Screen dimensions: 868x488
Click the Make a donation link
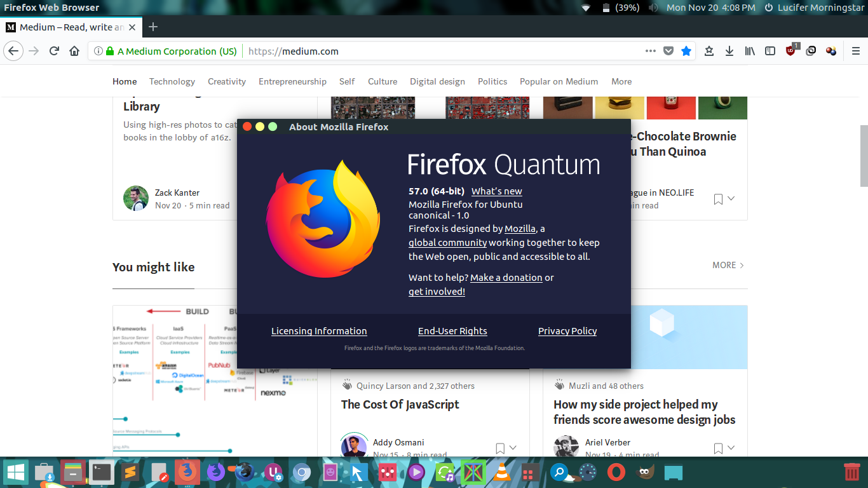[506, 278]
